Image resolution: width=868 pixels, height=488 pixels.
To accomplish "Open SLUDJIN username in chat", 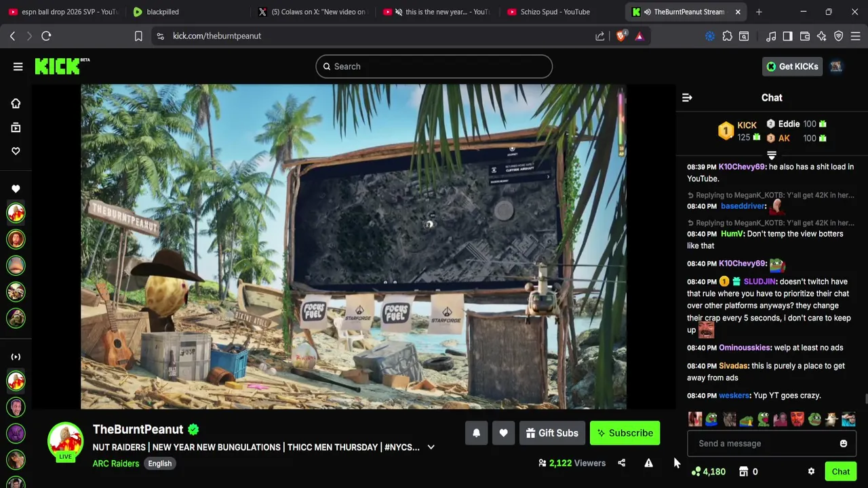I will click(759, 281).
